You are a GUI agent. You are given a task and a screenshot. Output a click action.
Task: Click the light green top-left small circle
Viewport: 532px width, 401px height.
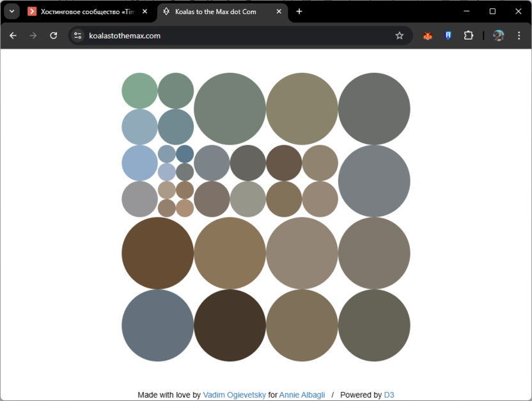tap(139, 91)
